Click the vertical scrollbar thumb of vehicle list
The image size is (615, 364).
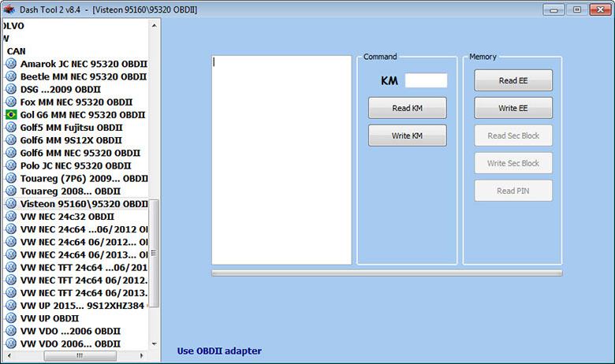[154, 254]
